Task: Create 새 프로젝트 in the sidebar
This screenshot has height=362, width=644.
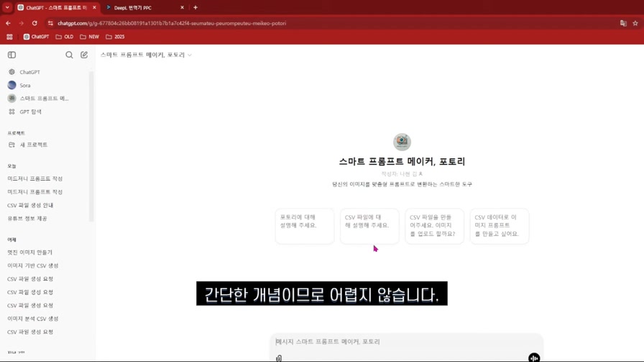Action: tap(34, 145)
